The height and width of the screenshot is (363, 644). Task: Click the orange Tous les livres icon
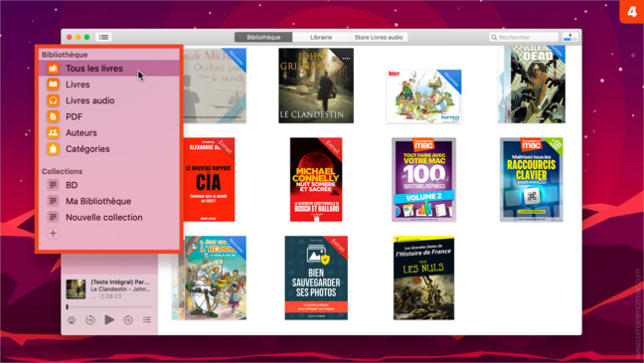(x=53, y=69)
